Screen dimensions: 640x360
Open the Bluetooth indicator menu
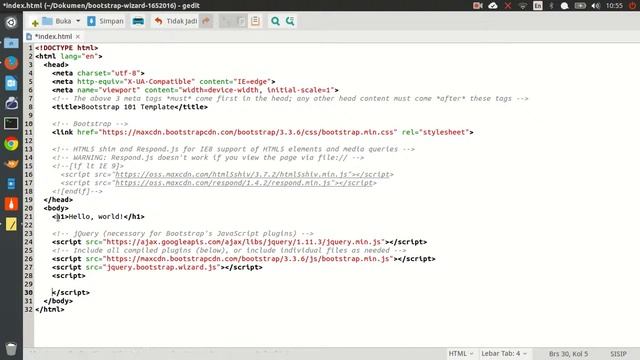click(x=551, y=6)
